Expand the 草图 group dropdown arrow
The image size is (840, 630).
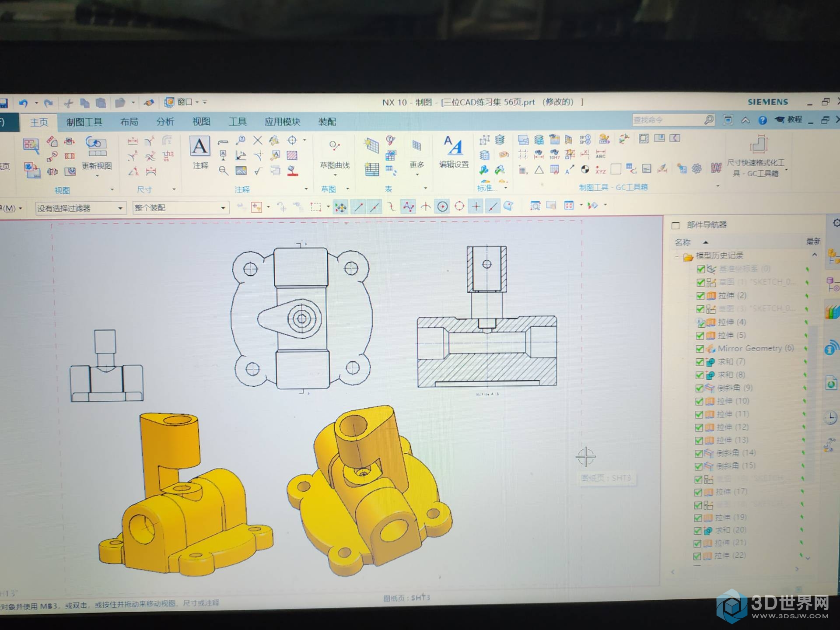tap(348, 189)
